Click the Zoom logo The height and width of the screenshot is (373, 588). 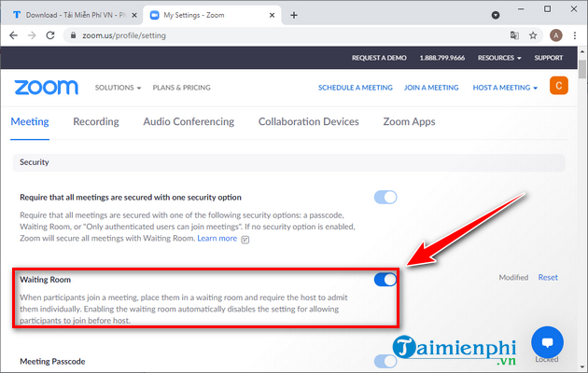point(46,87)
